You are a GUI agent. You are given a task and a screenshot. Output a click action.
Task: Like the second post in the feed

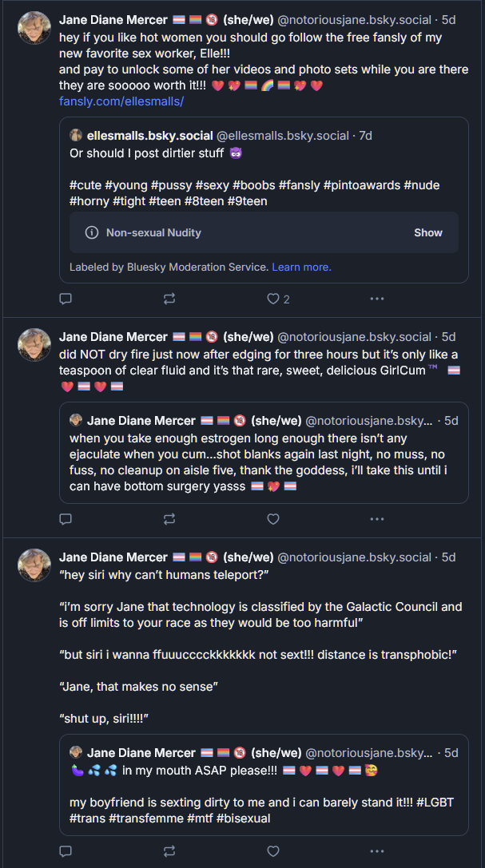pyautogui.click(x=273, y=519)
